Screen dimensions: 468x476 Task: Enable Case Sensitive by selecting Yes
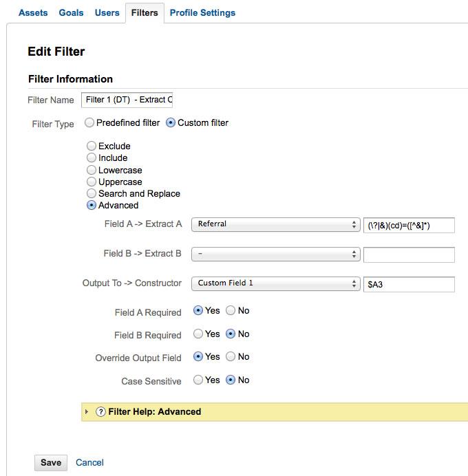pos(198,380)
